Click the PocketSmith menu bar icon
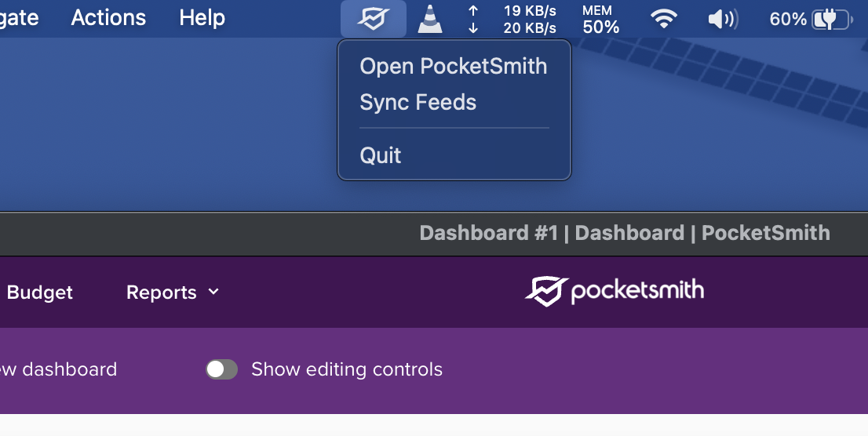The image size is (868, 436). (374, 19)
